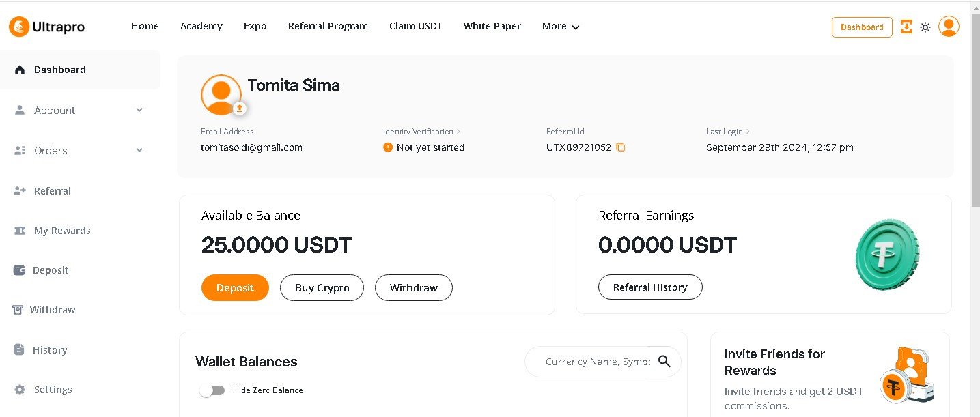
Task: Click the avatar upload photo icon
Action: [x=239, y=109]
